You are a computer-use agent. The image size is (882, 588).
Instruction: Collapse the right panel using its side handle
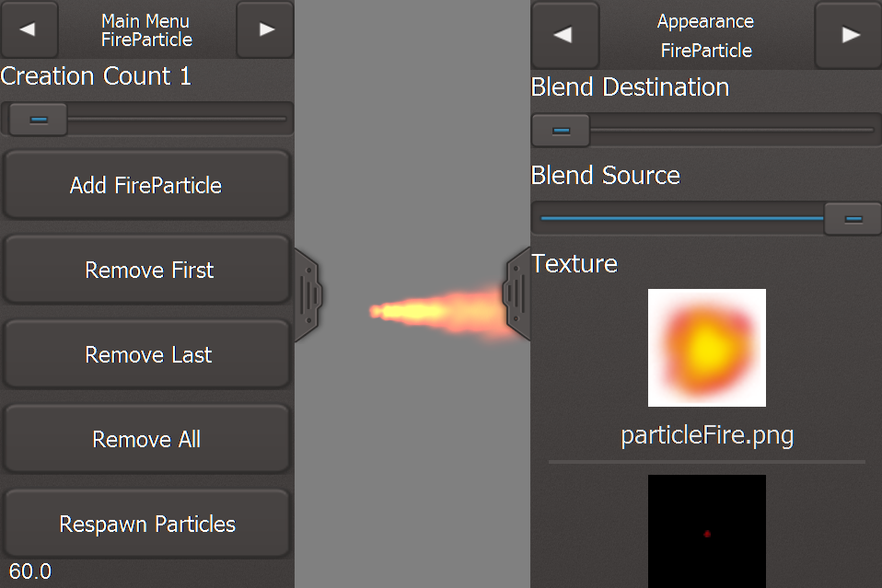[x=516, y=294]
